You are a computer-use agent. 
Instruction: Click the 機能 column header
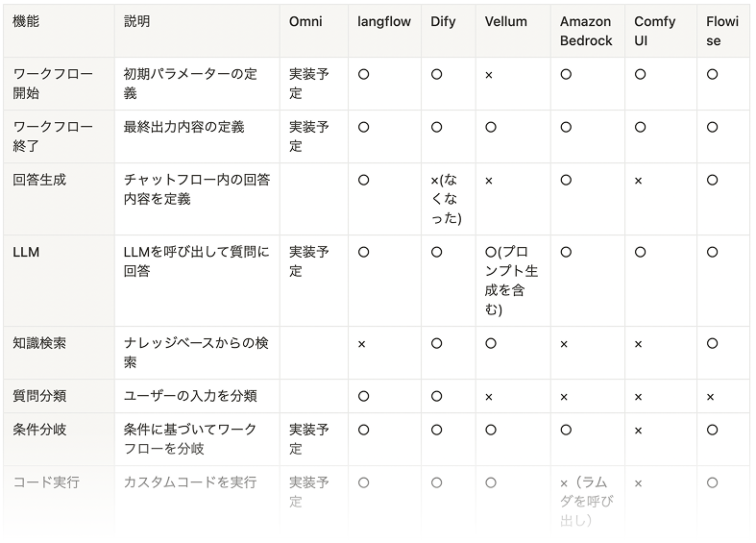tap(26, 21)
